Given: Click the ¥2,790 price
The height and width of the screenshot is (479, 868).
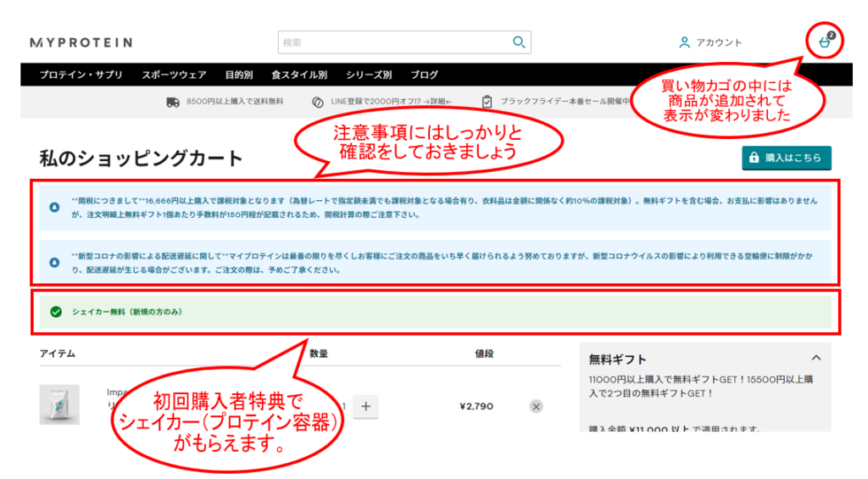Looking at the screenshot, I should tap(476, 406).
